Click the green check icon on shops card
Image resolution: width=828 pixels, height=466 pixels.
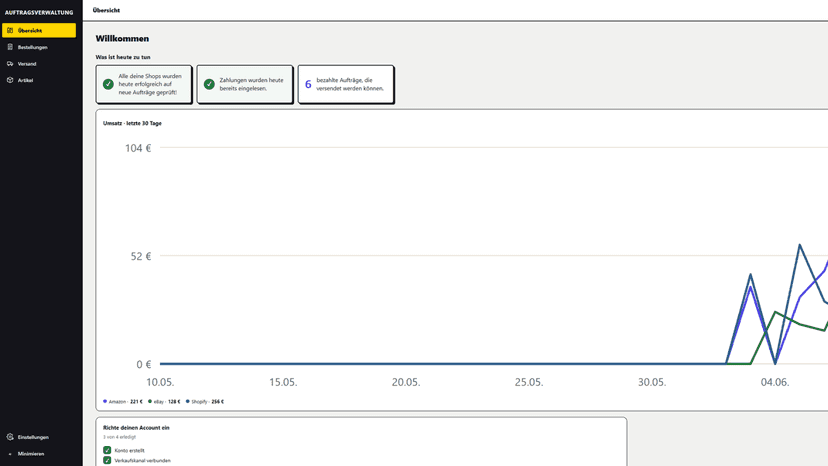[108, 84]
